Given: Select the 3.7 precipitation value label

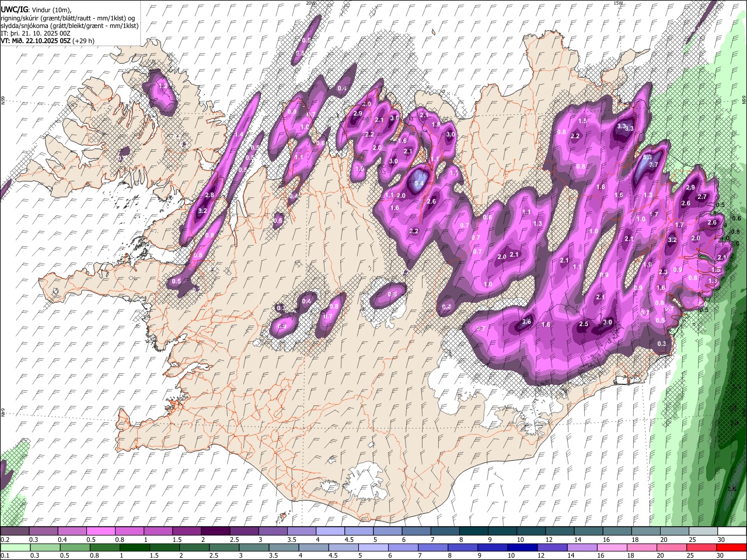Looking at the screenshot, I should 654,165.
